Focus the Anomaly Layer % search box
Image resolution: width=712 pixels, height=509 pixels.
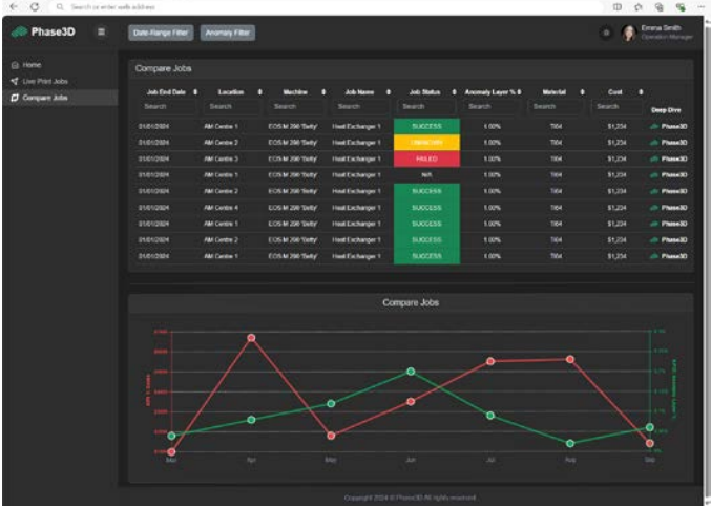[x=491, y=106]
